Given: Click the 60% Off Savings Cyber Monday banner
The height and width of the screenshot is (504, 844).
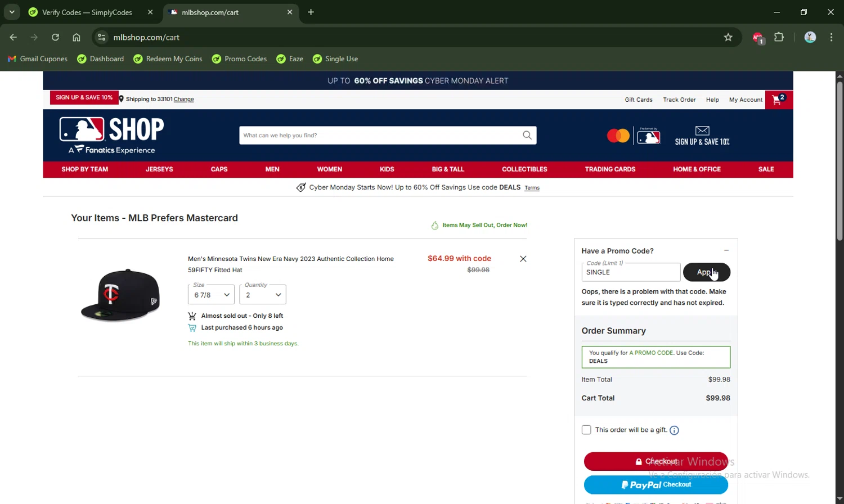Looking at the screenshot, I should [x=418, y=80].
